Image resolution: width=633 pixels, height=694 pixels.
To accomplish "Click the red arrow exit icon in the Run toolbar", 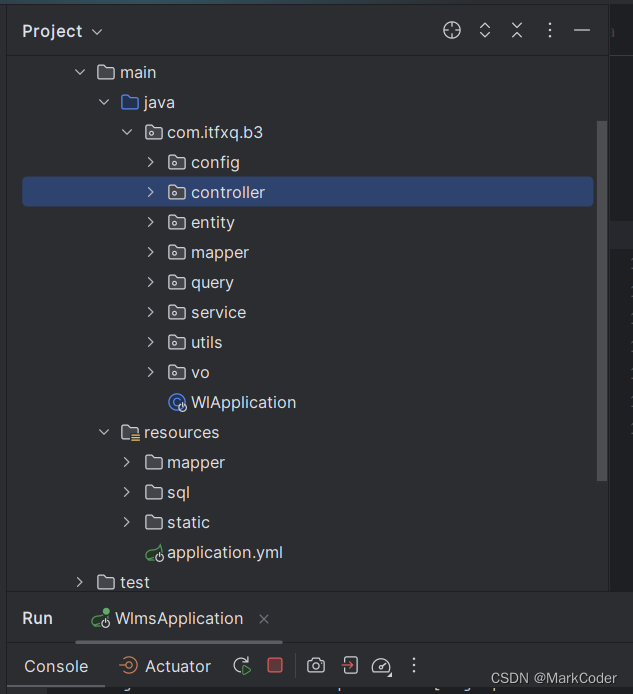I will point(350,665).
